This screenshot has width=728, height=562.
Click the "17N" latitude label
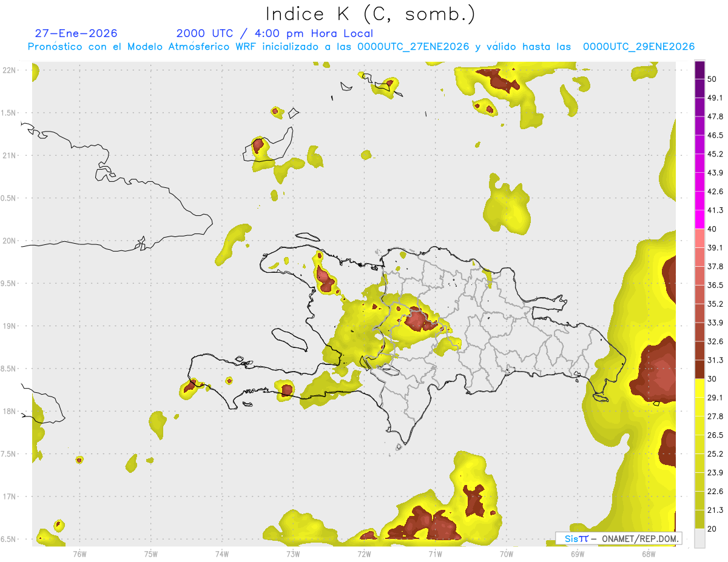coord(10,497)
